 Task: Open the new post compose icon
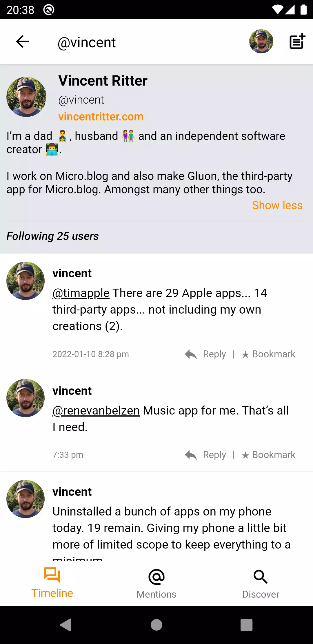tap(297, 41)
